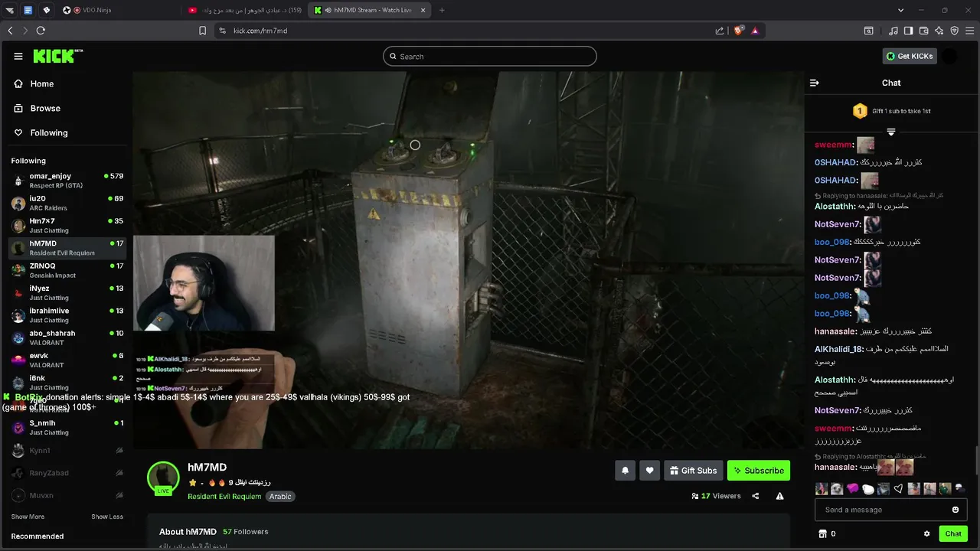Click the green Chat send button

953,533
